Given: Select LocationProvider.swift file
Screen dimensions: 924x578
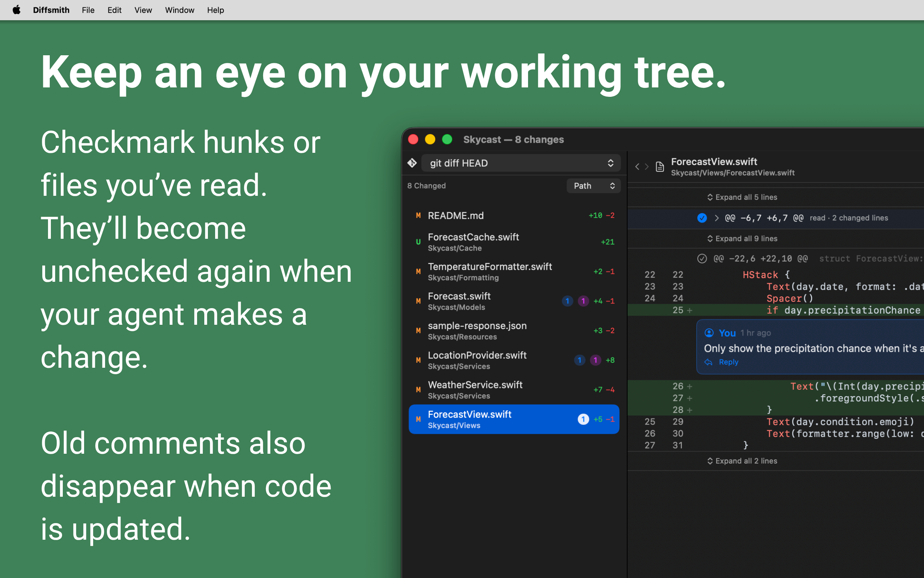Looking at the screenshot, I should 514,361.
